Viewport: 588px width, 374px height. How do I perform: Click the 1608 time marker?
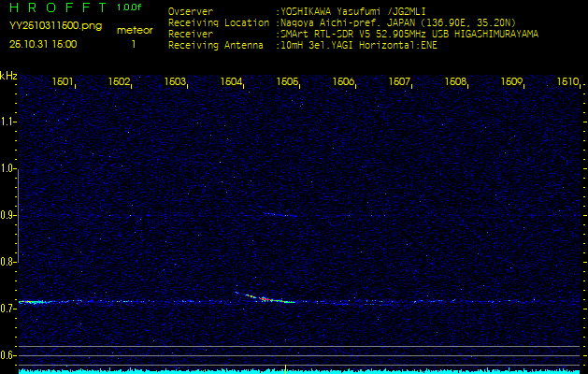pyautogui.click(x=455, y=82)
